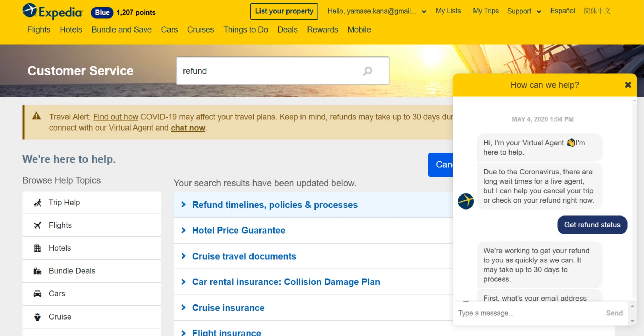The width and height of the screenshot is (644, 336).
Task: Switch language to Español
Action: [562, 11]
